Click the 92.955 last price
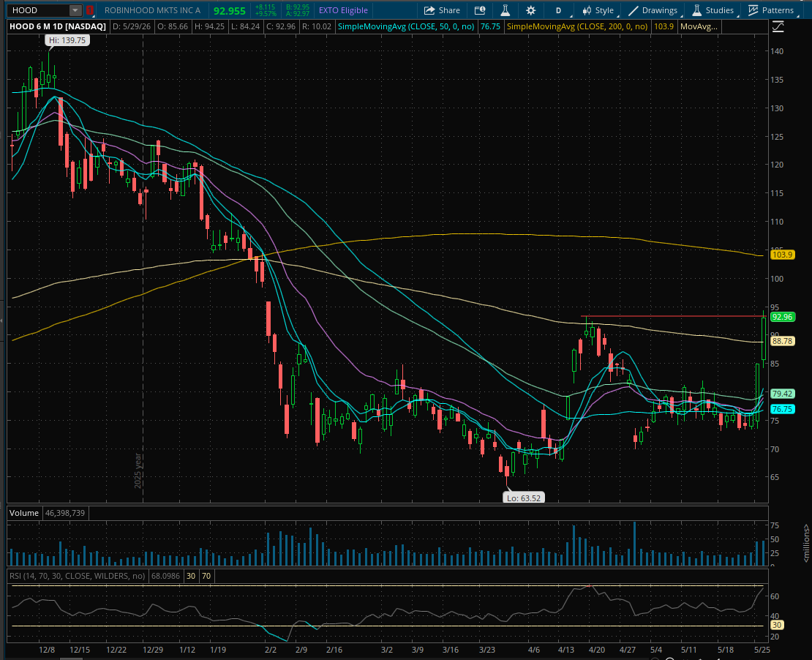The image size is (812, 660). 230,10
